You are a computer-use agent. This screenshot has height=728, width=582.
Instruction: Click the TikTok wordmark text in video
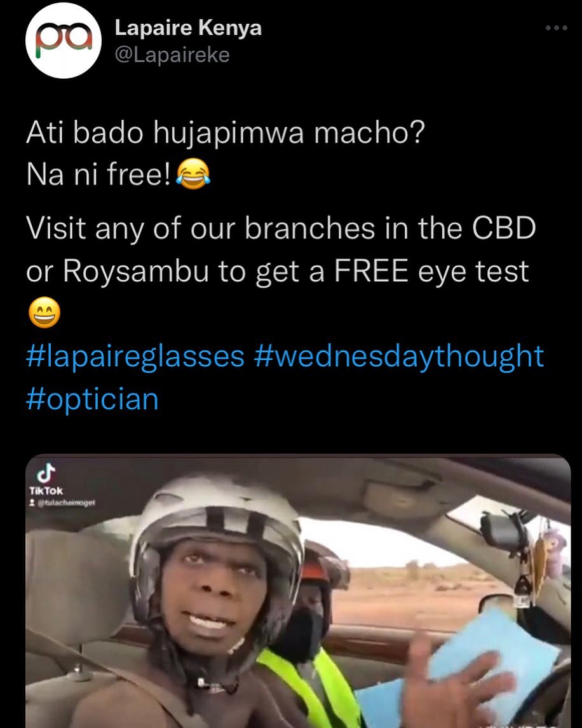pos(46,491)
